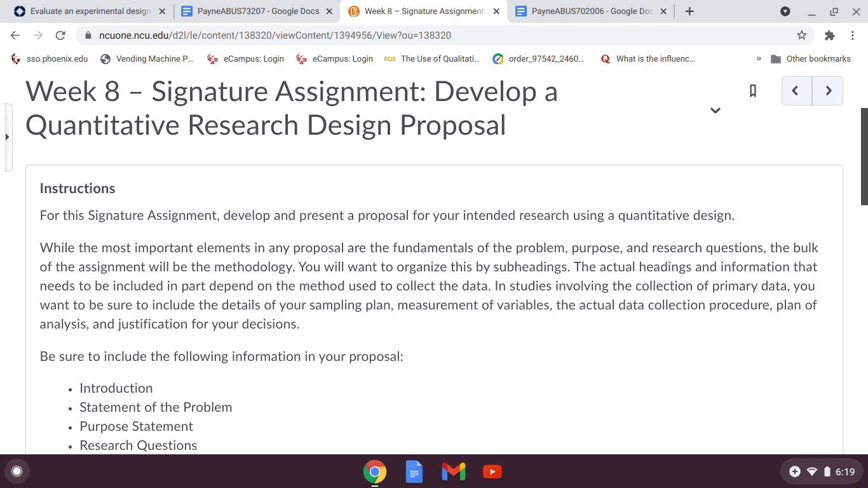Open the ChromeOS launcher button
868x488 pixels.
click(x=17, y=471)
